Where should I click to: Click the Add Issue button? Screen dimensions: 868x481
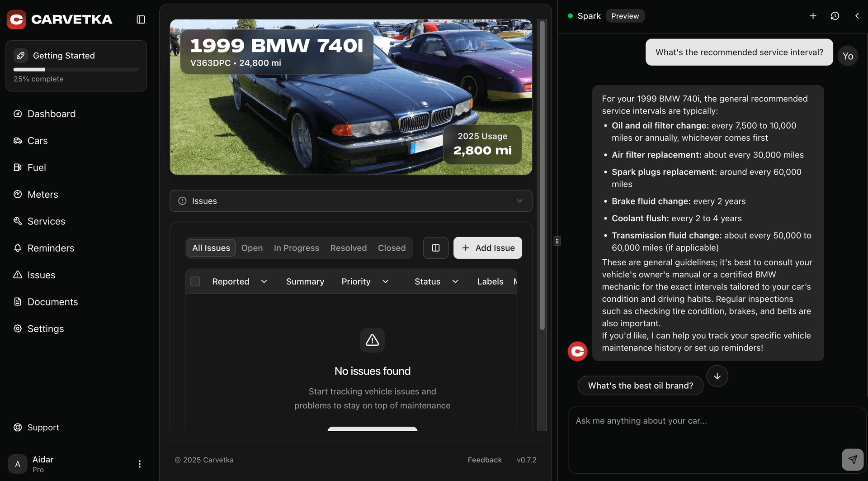pos(488,248)
